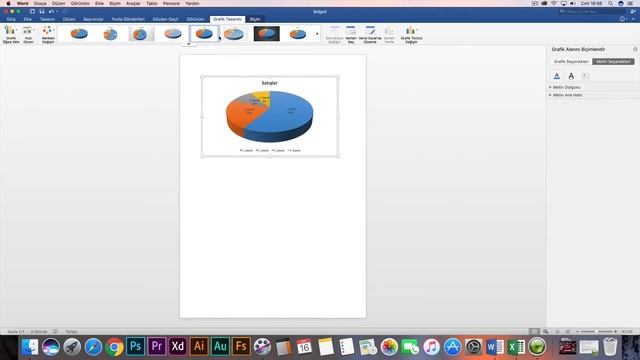640x360 pixels.
Task: Open Google Chrome from the dock
Action: point(114,347)
